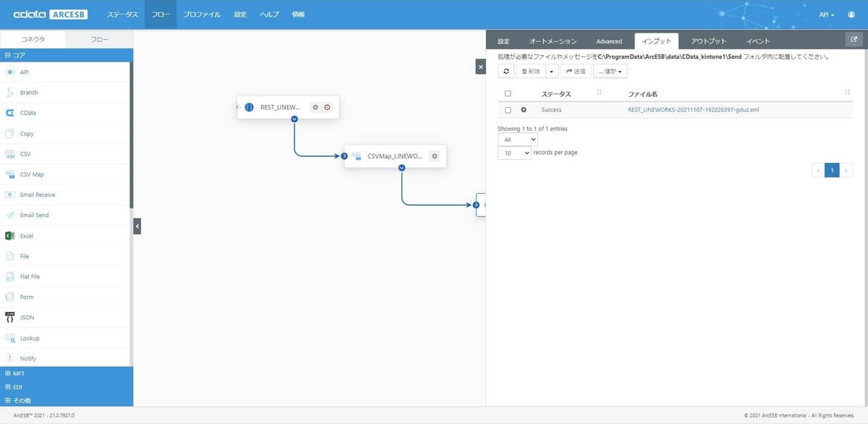Viewport: 868px width, 424px height.
Task: Open REST_LINEWORKS xml file link
Action: (x=693, y=110)
